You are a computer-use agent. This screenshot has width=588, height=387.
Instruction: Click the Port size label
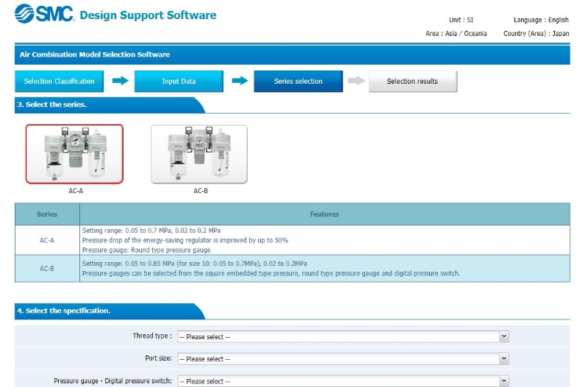pos(158,358)
